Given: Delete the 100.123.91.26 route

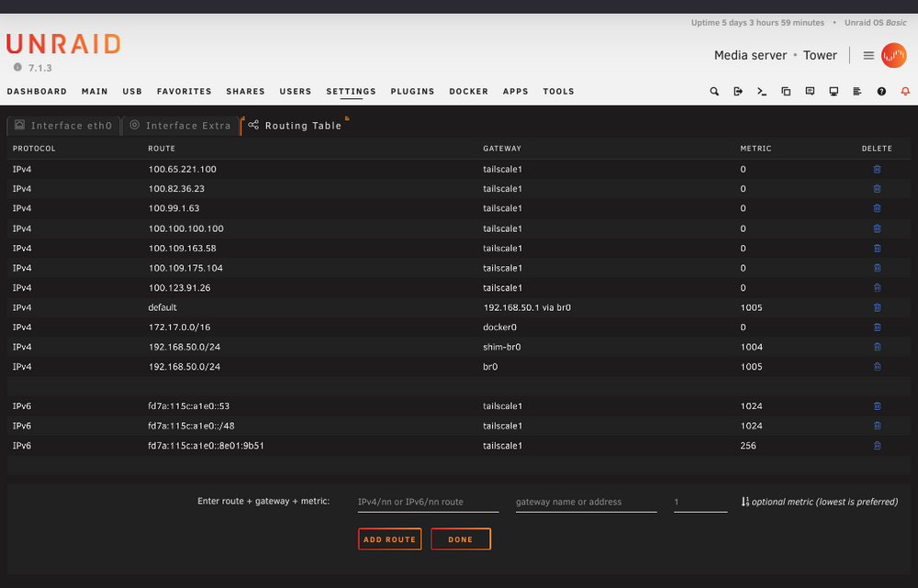Looking at the screenshot, I should (x=877, y=287).
